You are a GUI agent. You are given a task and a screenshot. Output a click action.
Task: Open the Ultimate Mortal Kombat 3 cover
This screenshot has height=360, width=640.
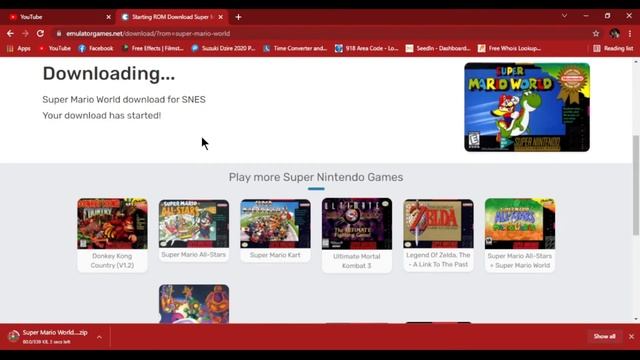pos(357,224)
